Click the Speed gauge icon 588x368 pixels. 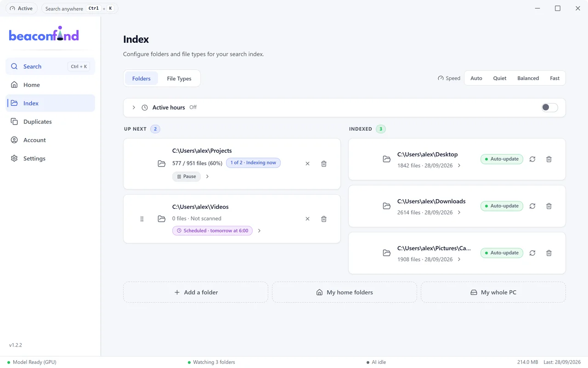(x=441, y=78)
